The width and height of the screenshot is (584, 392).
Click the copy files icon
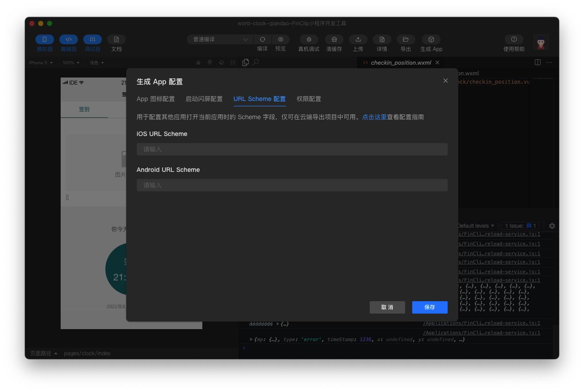coord(245,62)
